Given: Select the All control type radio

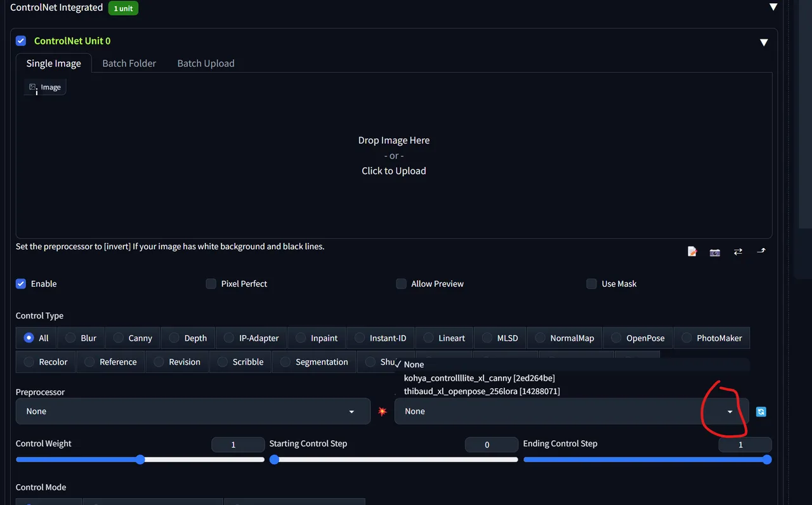Looking at the screenshot, I should (36, 338).
